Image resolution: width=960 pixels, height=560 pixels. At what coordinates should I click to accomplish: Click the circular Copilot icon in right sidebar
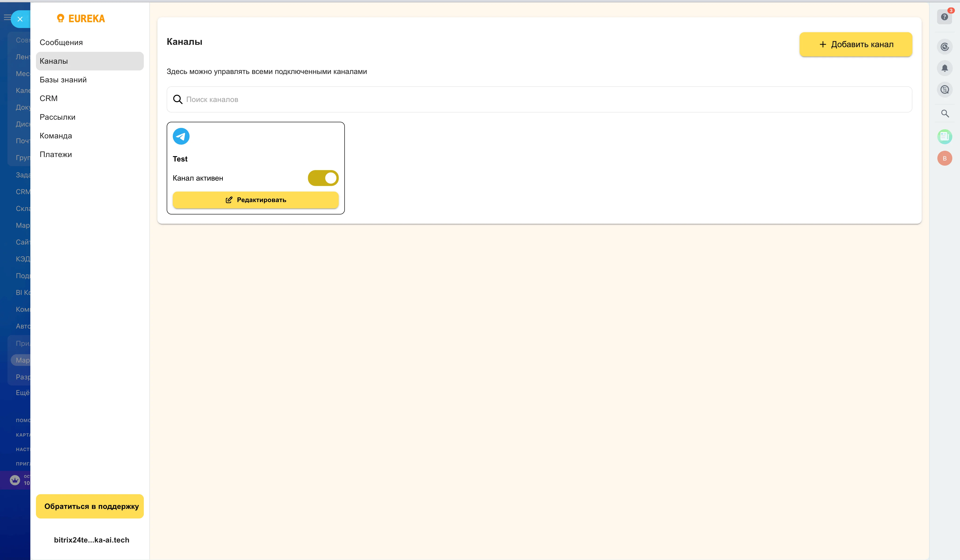click(944, 47)
